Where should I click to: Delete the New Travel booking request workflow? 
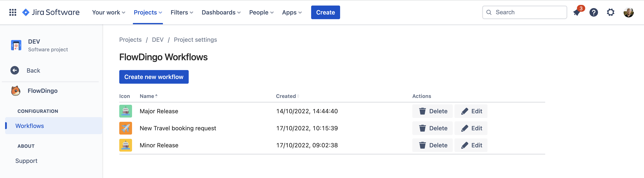click(433, 128)
